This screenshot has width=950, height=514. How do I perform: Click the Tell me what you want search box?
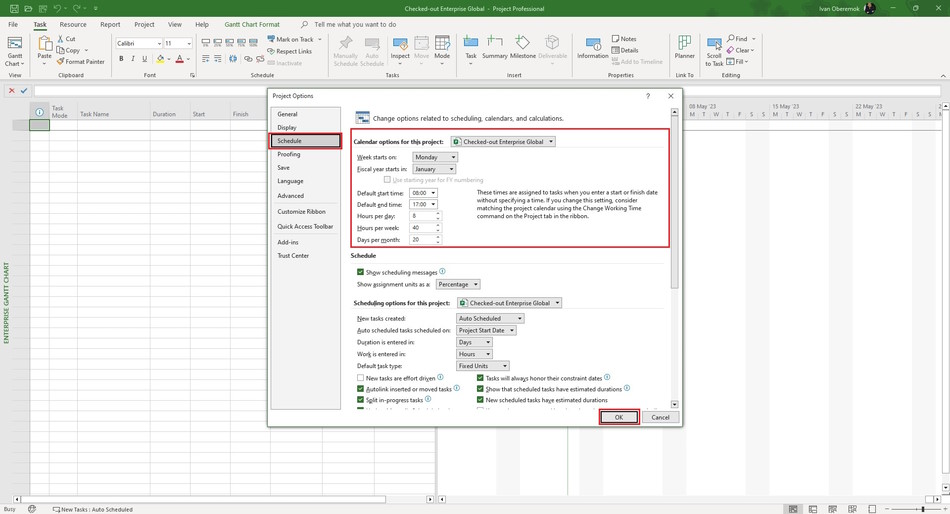click(356, 24)
